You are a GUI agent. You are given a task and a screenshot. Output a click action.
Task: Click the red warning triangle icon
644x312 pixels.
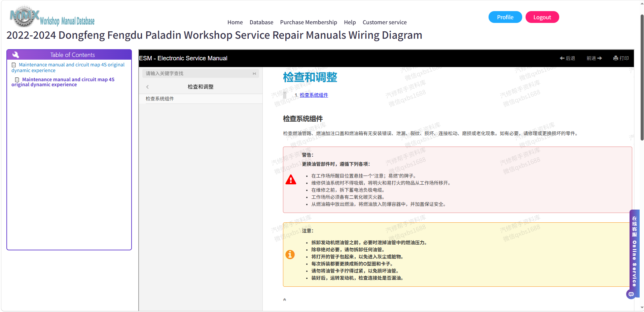291,180
